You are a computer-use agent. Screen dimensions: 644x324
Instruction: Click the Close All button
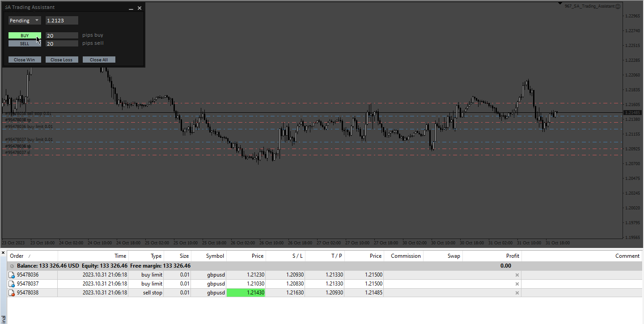tap(99, 60)
